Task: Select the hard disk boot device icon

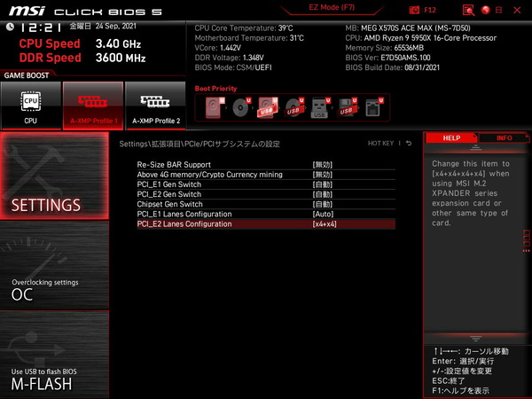Action: (215, 107)
